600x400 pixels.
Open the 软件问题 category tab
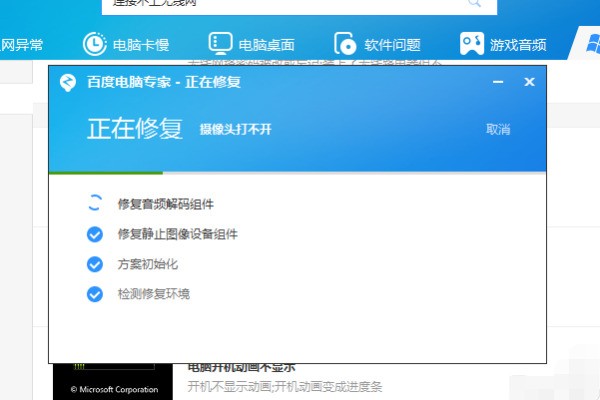[x=392, y=45]
